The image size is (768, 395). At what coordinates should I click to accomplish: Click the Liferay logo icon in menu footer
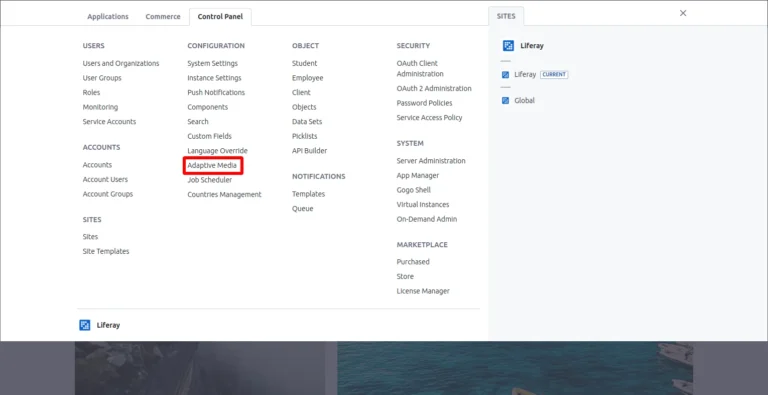(85, 325)
